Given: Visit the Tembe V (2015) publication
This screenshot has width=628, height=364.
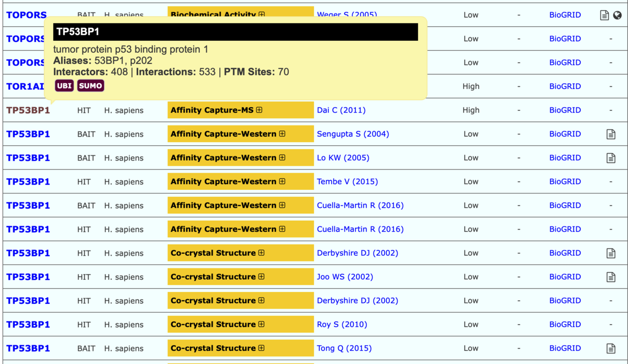Looking at the screenshot, I should pos(347,181).
